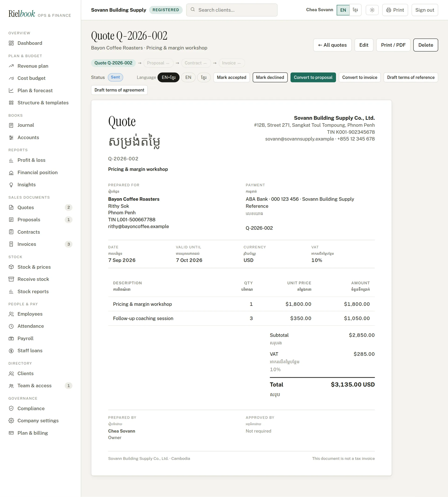The image size is (448, 497).
Task: Open Print / PDF for quote
Action: point(393,45)
